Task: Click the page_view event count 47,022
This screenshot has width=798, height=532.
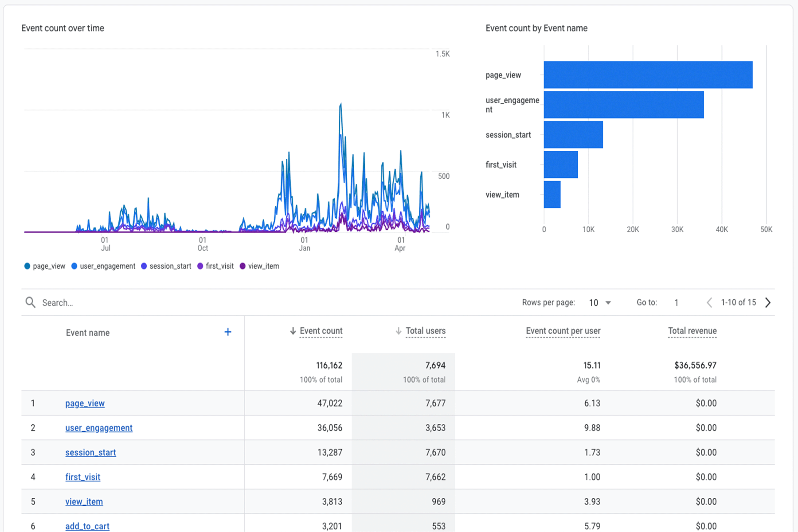Action: click(330, 403)
